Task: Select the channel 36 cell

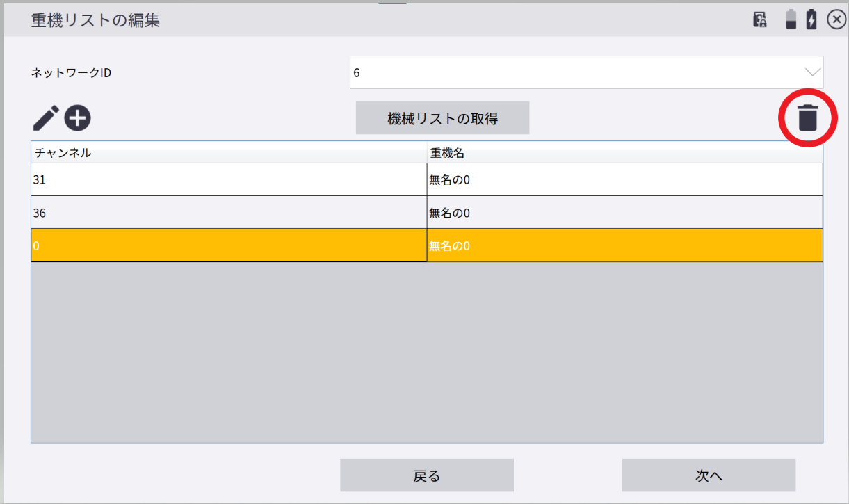Action: click(x=229, y=213)
